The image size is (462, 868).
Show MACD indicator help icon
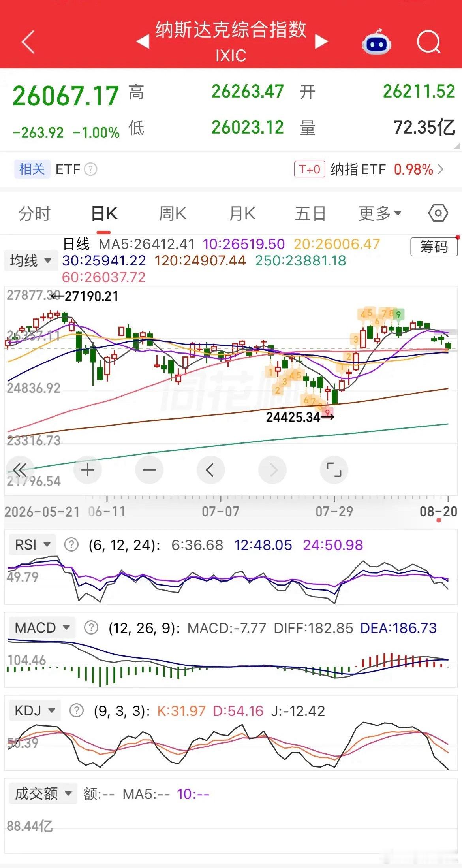tap(91, 627)
